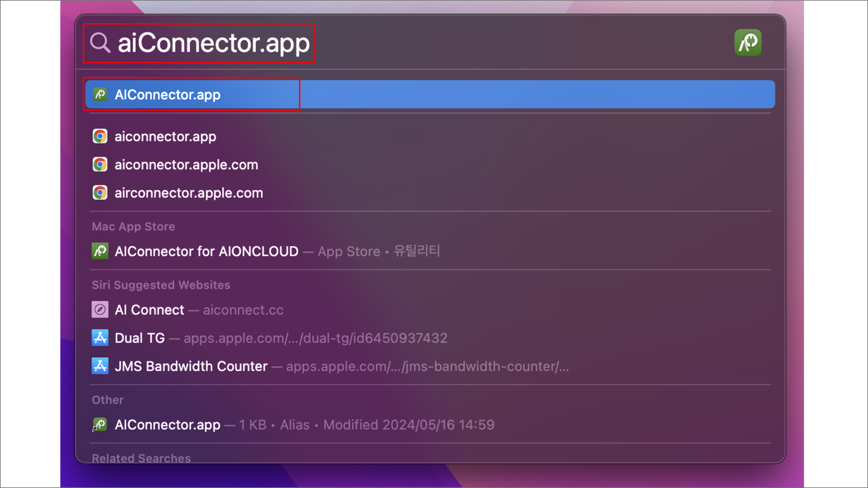This screenshot has height=488, width=868.
Task: Open the airconnector.apple.com suggestion
Action: (189, 193)
